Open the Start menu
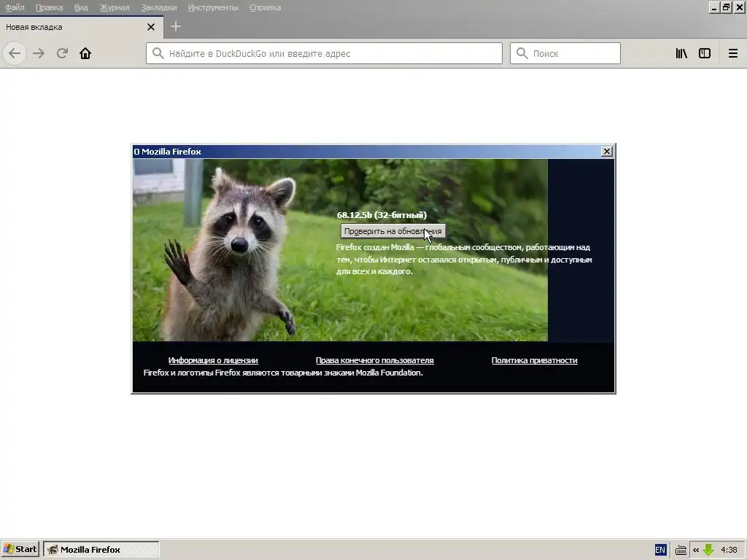747x560 pixels. (x=20, y=550)
